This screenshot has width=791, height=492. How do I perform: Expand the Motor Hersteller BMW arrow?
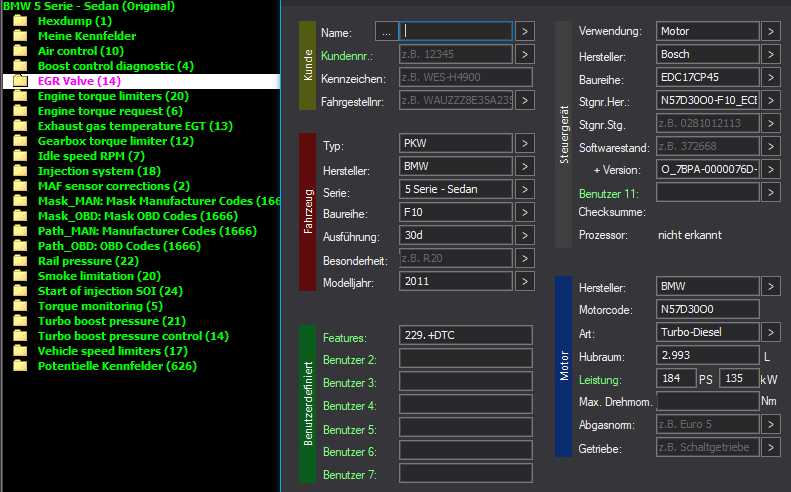click(771, 287)
